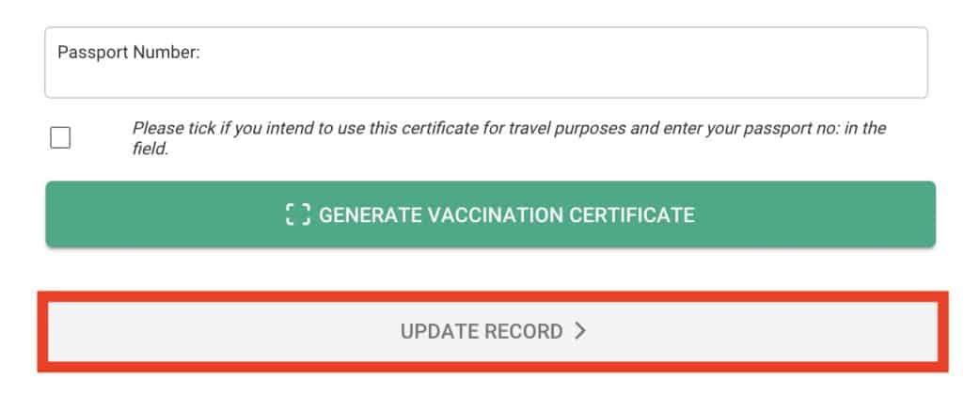Viewport: 980px width, 412px height.
Task: Tick the travel purposes checkbox
Action: pyautogui.click(x=60, y=138)
